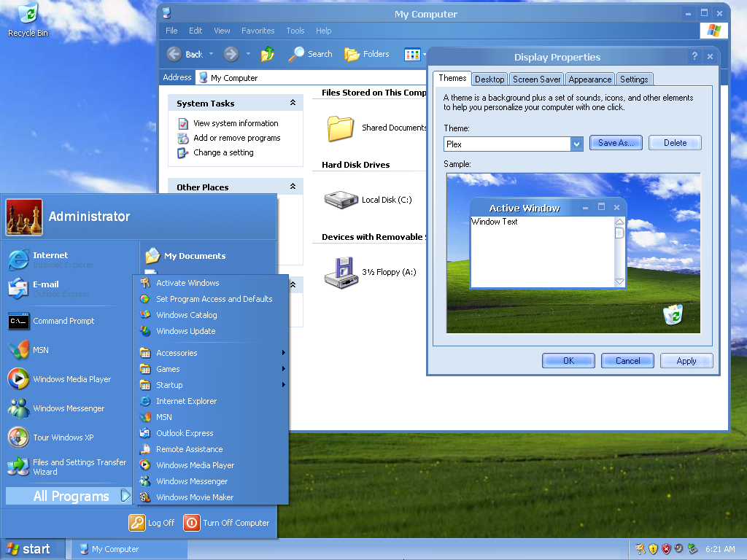Open the Tools menu
The width and height of the screenshot is (747, 560).
pos(295,31)
